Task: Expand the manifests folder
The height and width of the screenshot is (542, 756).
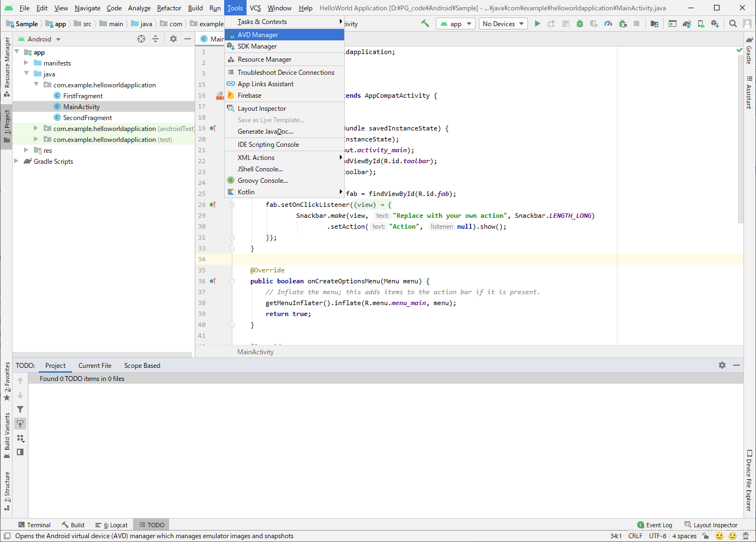Action: pyautogui.click(x=26, y=63)
